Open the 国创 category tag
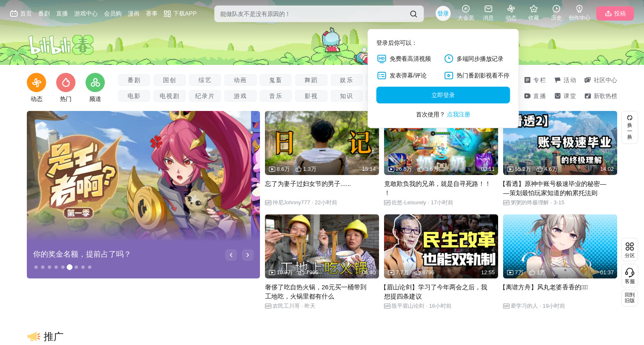 (169, 80)
